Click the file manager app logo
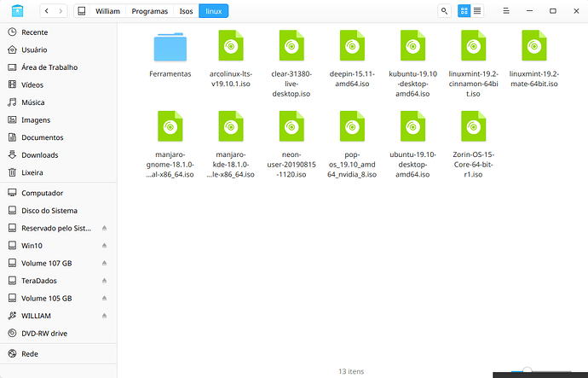Viewport: 588px width, 378px height. tap(17, 11)
